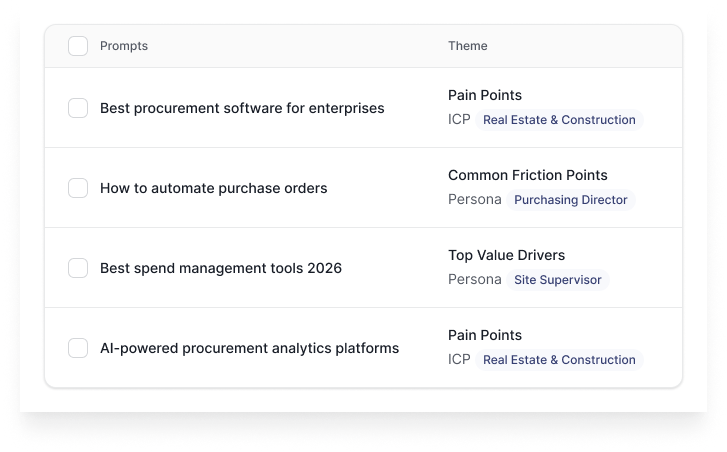The width and height of the screenshot is (727, 452).
Task: Open the 'How to automate purchase orders' prompt
Action: click(213, 188)
